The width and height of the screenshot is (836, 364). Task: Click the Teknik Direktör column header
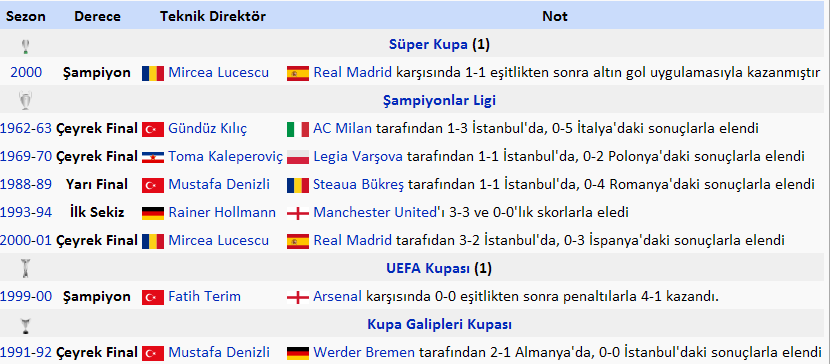coord(213,17)
